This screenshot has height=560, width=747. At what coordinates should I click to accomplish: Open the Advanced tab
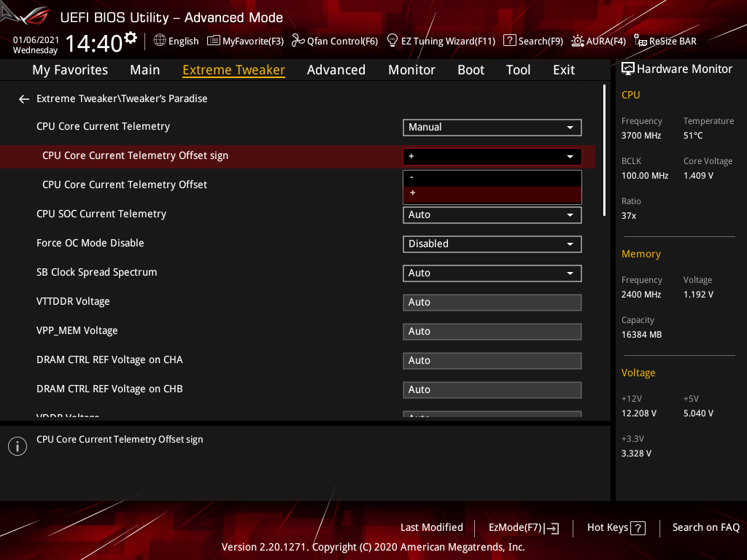click(x=336, y=70)
